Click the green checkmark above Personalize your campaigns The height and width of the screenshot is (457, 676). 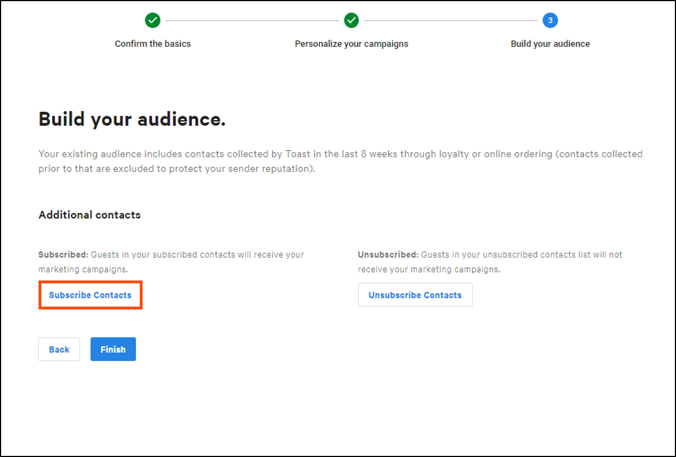(x=351, y=20)
